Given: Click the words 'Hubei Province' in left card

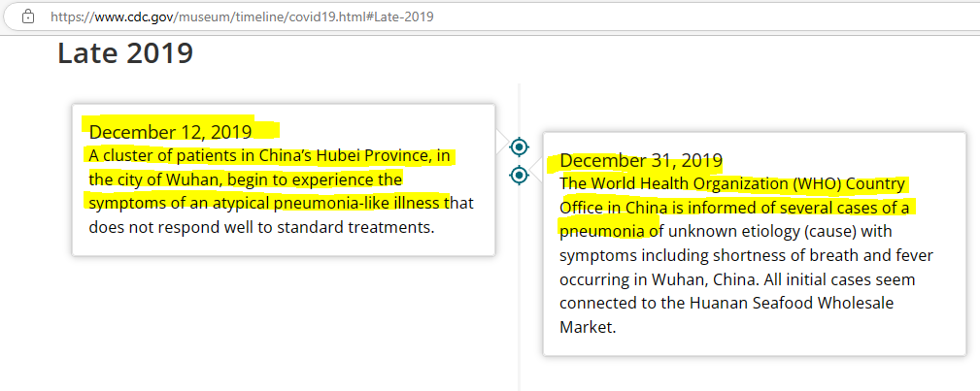Looking at the screenshot, I should 371,155.
